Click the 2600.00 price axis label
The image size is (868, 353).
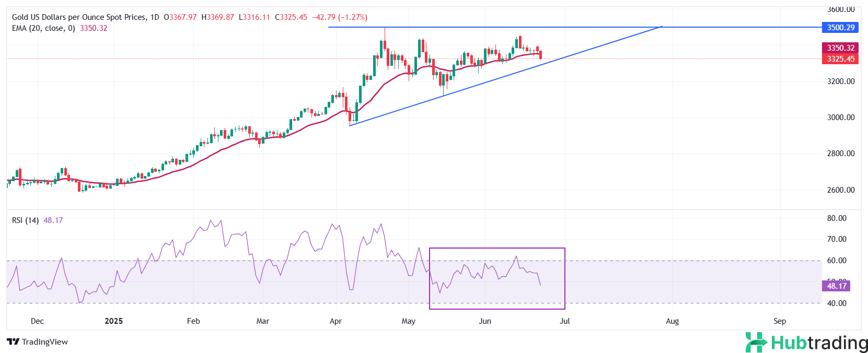840,190
